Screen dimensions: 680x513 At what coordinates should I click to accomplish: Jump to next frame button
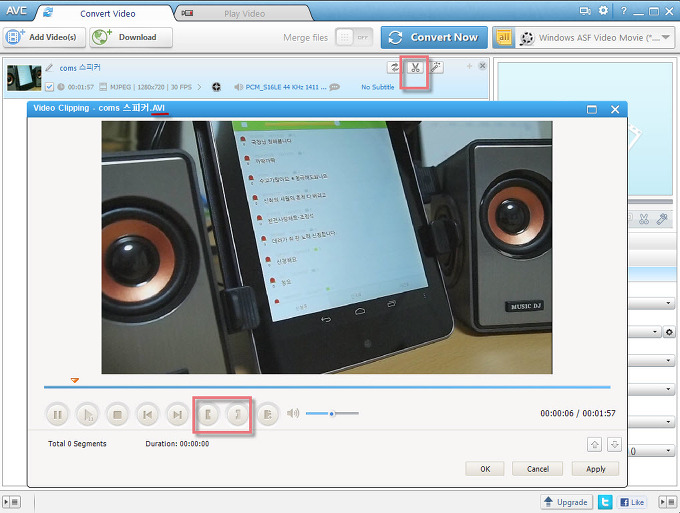(x=177, y=413)
